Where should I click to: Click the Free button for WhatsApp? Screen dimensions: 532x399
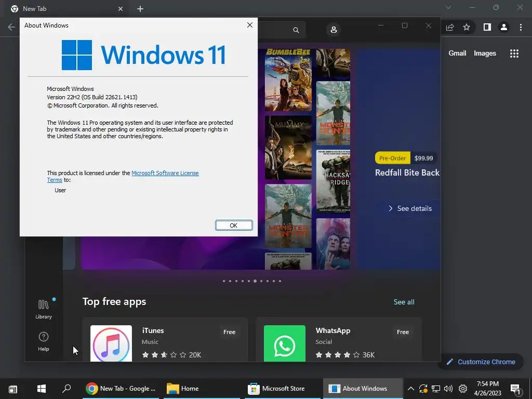point(403,332)
